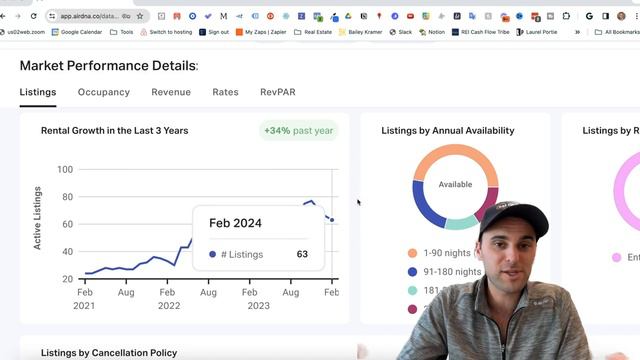Expand the Real Estate bookmark folder

[313, 32]
